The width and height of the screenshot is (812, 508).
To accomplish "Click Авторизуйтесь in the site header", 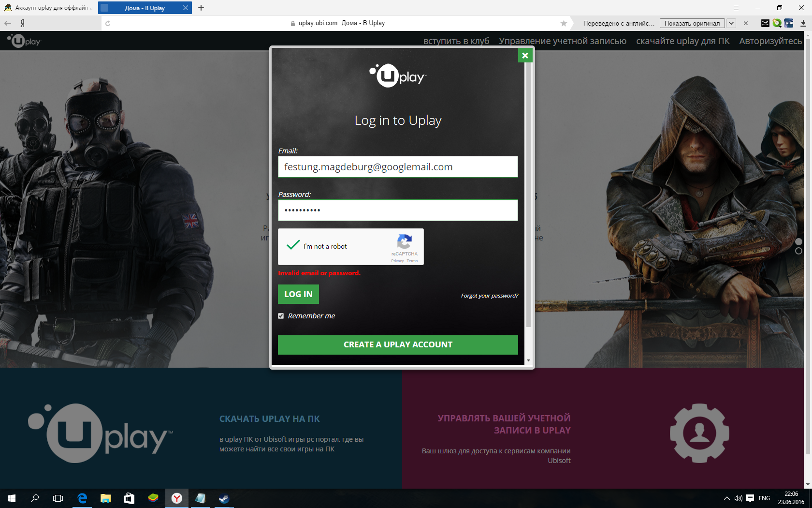I will 770,41.
